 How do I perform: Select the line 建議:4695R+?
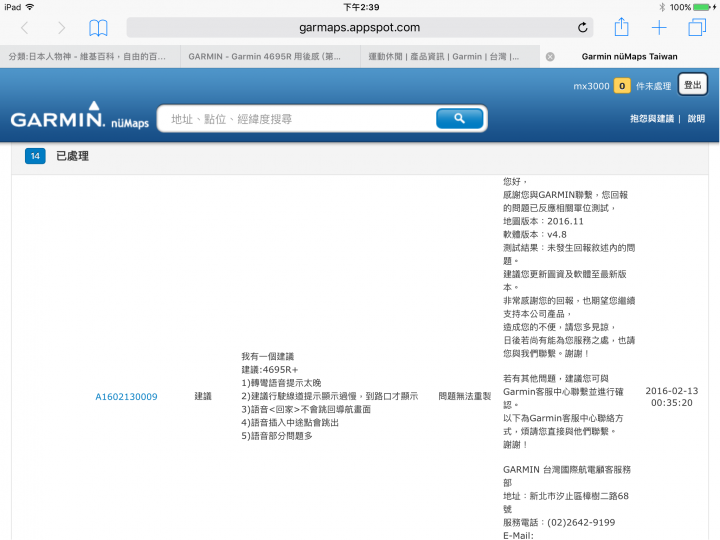tap(270, 370)
